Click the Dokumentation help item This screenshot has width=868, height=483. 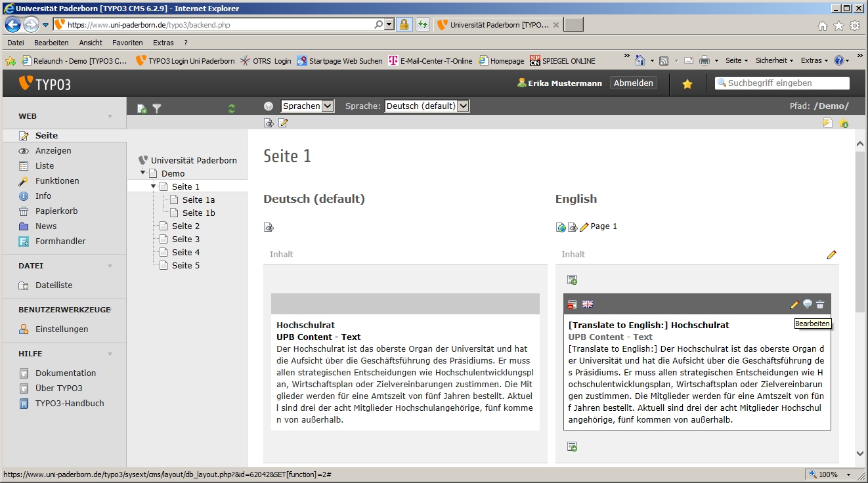click(x=64, y=373)
